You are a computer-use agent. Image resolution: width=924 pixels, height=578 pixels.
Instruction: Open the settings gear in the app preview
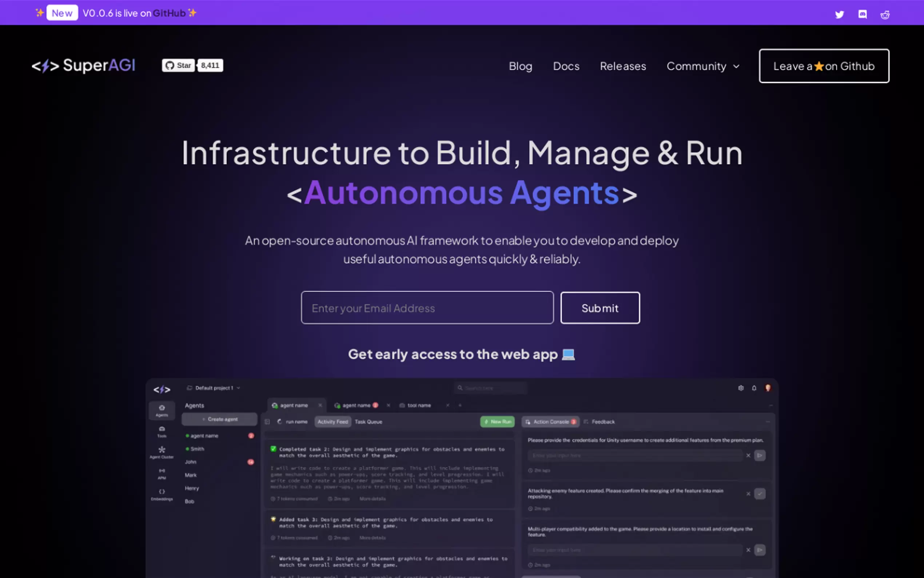[x=741, y=388]
